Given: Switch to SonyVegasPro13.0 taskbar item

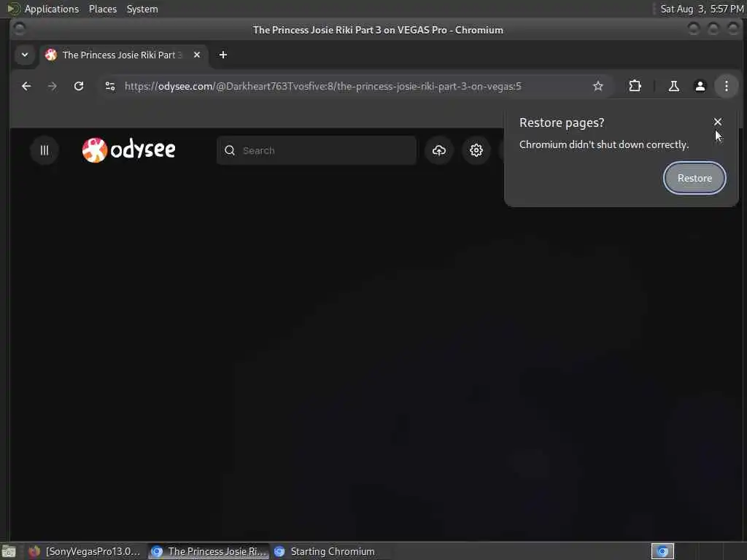Looking at the screenshot, I should pyautogui.click(x=85, y=551).
